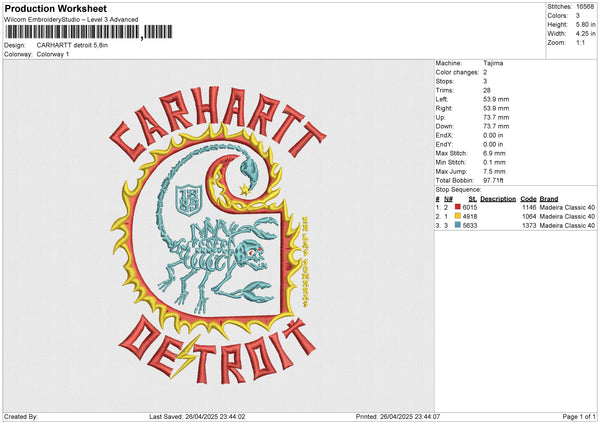Click the red 6015 thread color swatch
Screen dimensions: 600x424
458,206
